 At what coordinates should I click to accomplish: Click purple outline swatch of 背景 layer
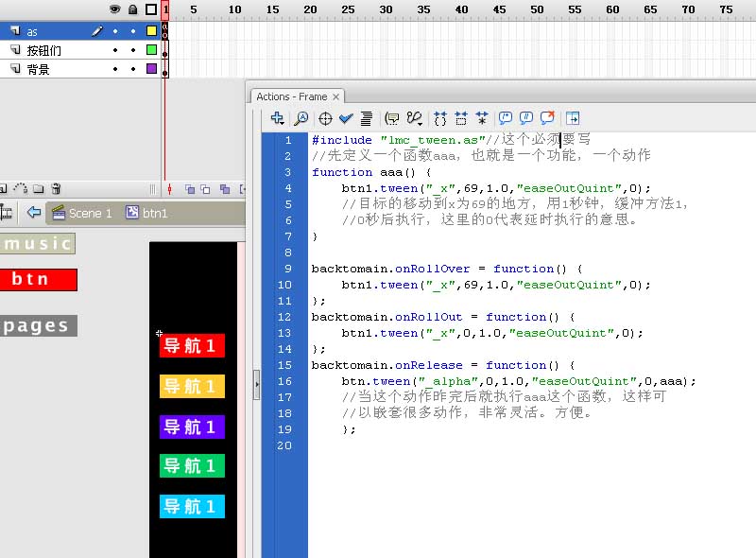tap(151, 68)
